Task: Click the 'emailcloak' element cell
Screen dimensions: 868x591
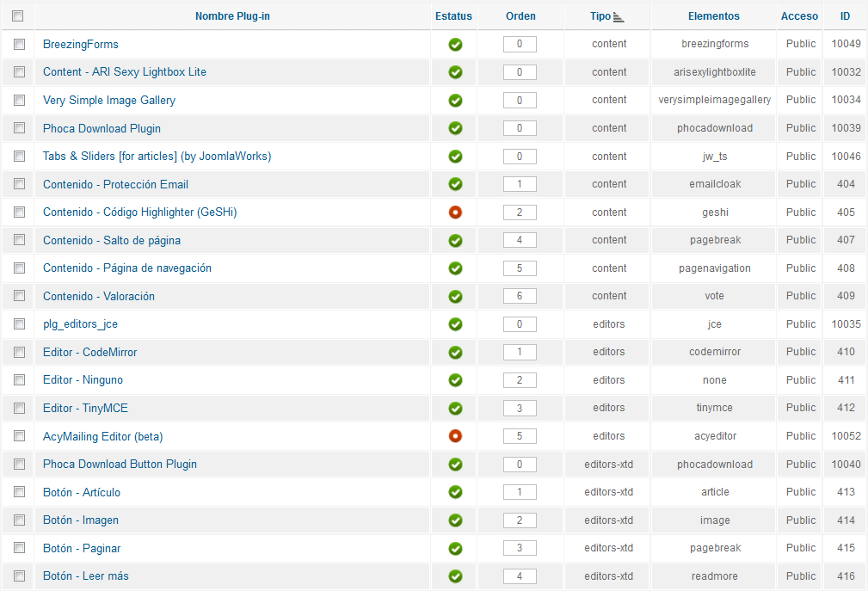Action: (x=715, y=184)
